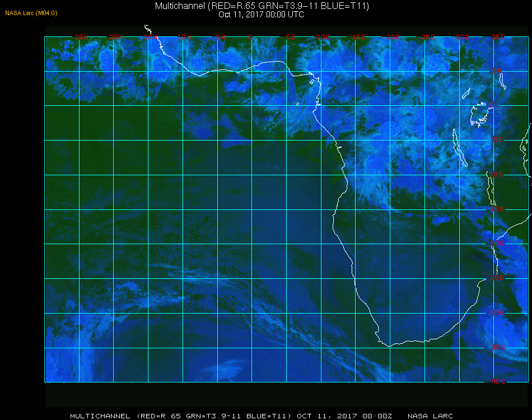The height and width of the screenshot is (420, 532).
Task: Click the 'NASA Larc (M04.0)' label
Action: coord(31,13)
